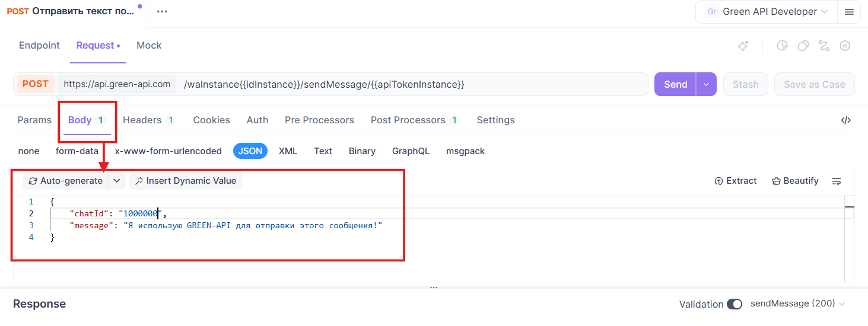Select the form-data body type

point(77,151)
